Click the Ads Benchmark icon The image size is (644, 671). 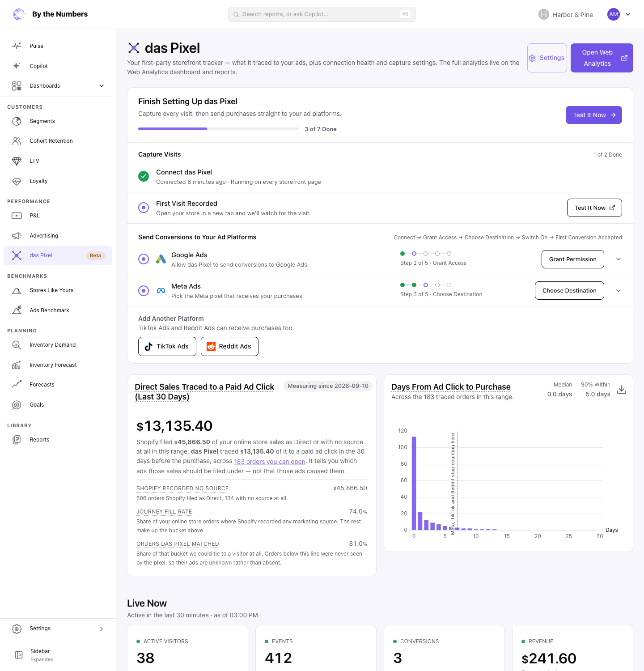pos(17,310)
